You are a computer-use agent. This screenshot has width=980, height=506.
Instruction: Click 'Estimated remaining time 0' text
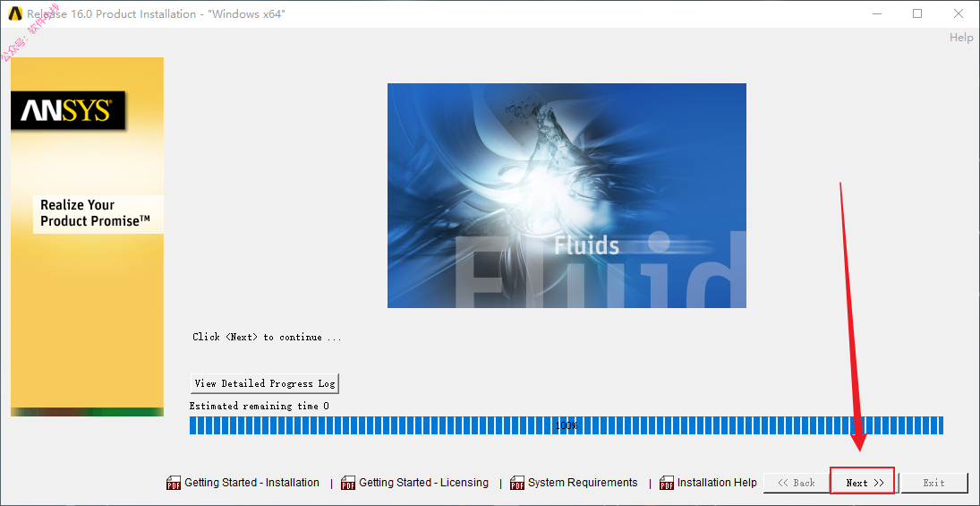pyautogui.click(x=259, y=406)
